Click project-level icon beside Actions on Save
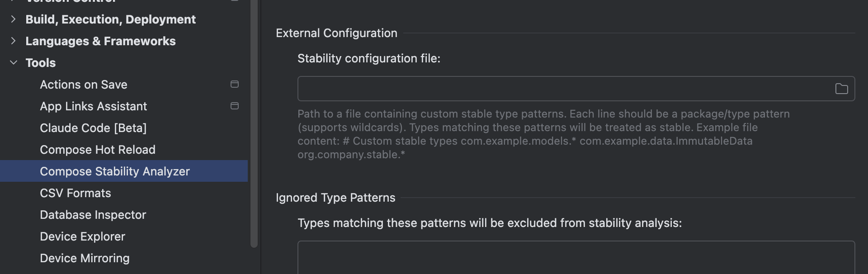This screenshot has width=868, height=274. pos(235,84)
